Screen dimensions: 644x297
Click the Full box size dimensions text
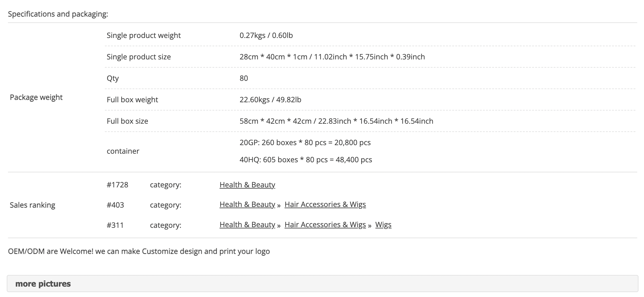coord(336,121)
